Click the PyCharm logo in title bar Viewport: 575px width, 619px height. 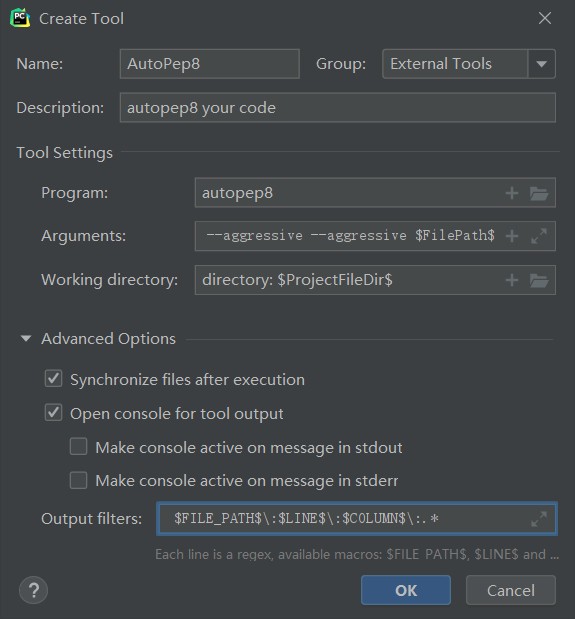[x=20, y=18]
